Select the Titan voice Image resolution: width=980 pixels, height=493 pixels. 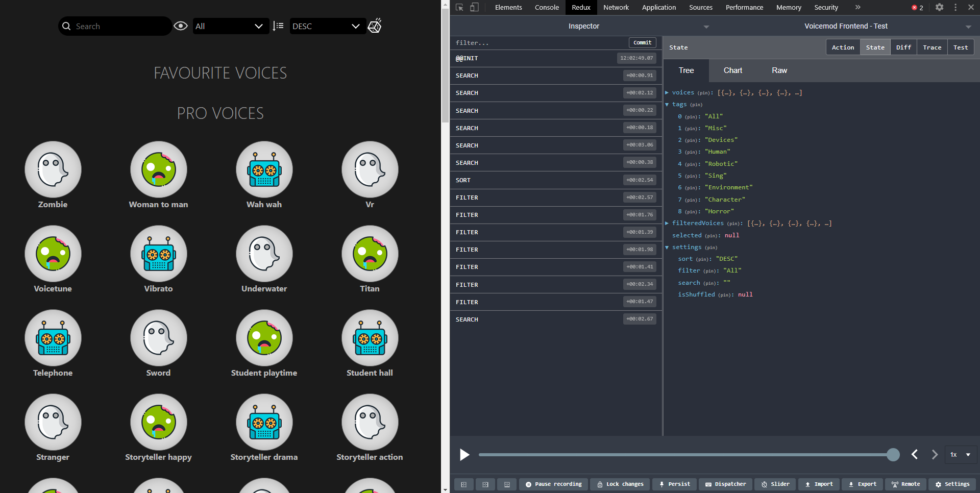pyautogui.click(x=370, y=254)
